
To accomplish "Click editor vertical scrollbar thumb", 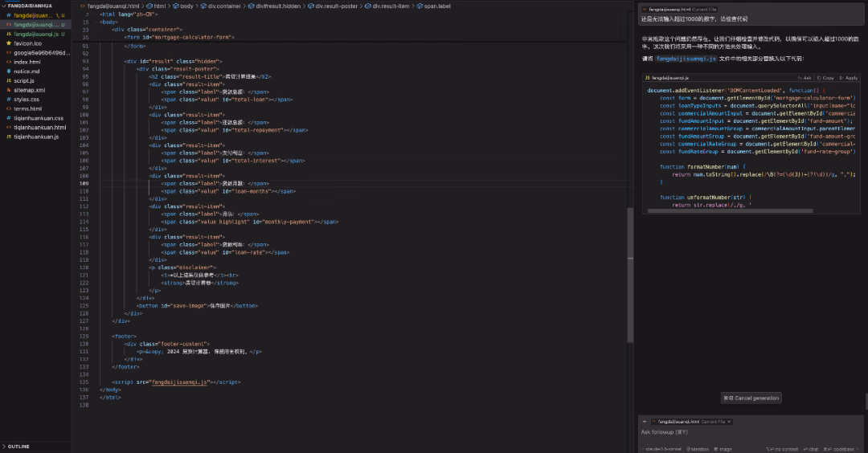I will pyautogui.click(x=630, y=275).
